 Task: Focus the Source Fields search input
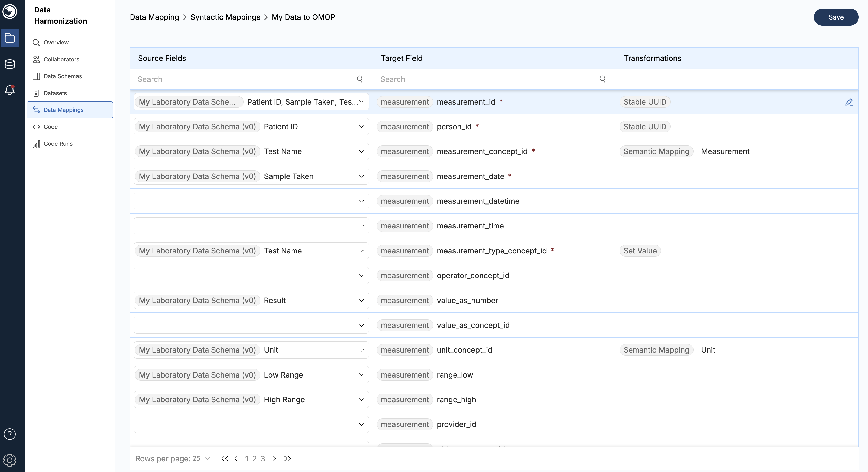click(x=245, y=79)
